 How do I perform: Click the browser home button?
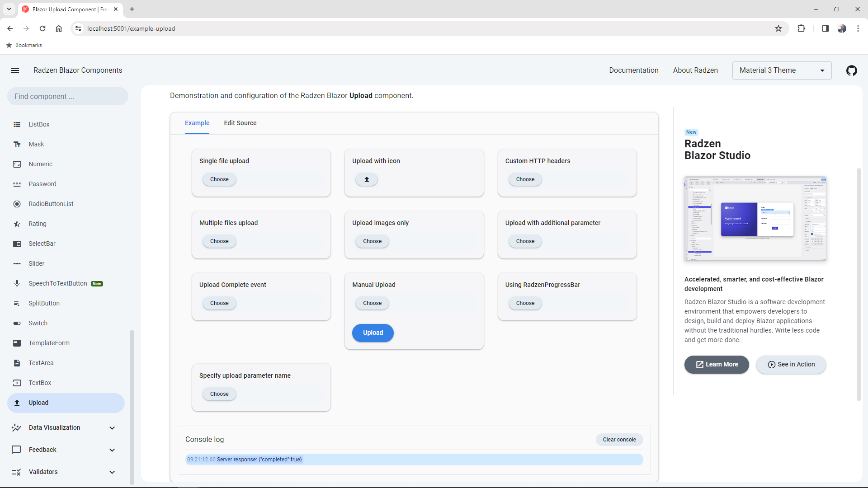[59, 28]
